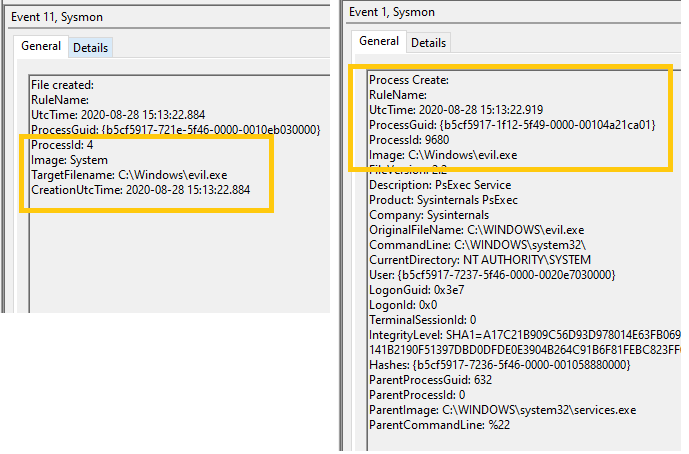This screenshot has height=454, width=689.
Task: Select the 'Event 1, Sysmon' title text
Action: pyautogui.click(x=392, y=12)
